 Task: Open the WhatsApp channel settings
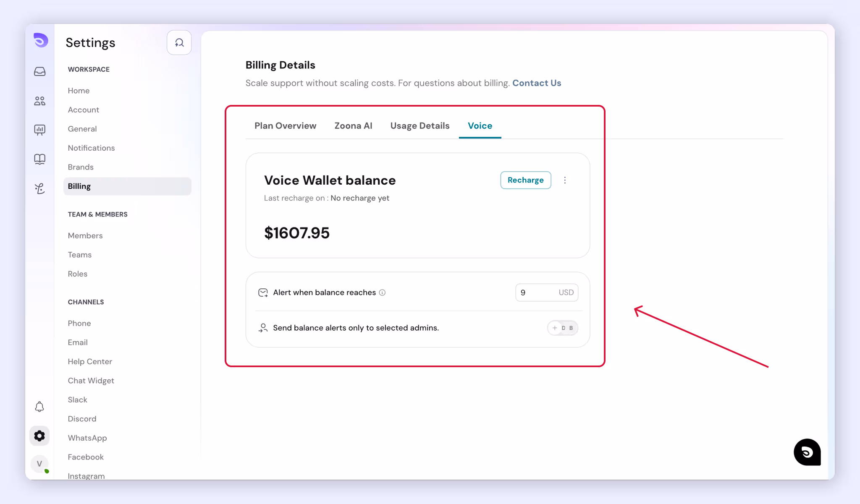pyautogui.click(x=87, y=438)
